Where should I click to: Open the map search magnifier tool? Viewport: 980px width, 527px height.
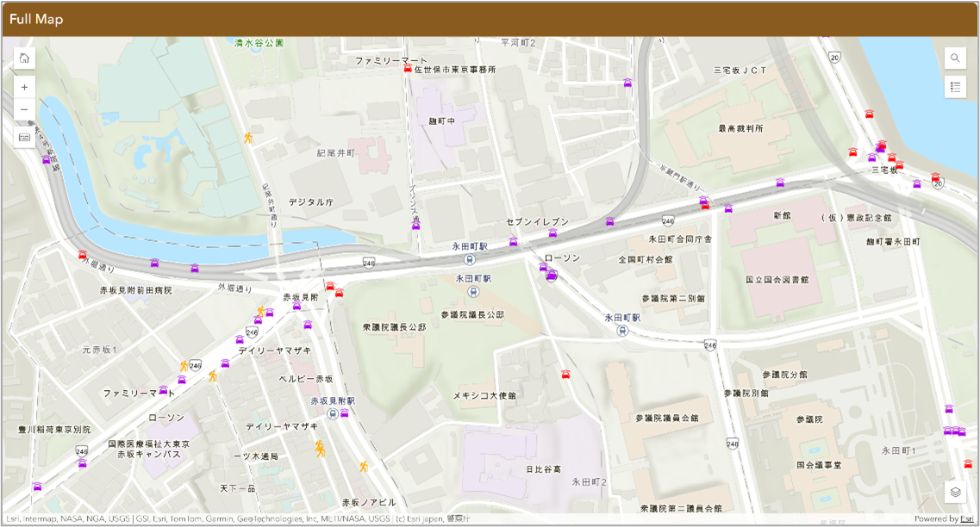coord(955,59)
